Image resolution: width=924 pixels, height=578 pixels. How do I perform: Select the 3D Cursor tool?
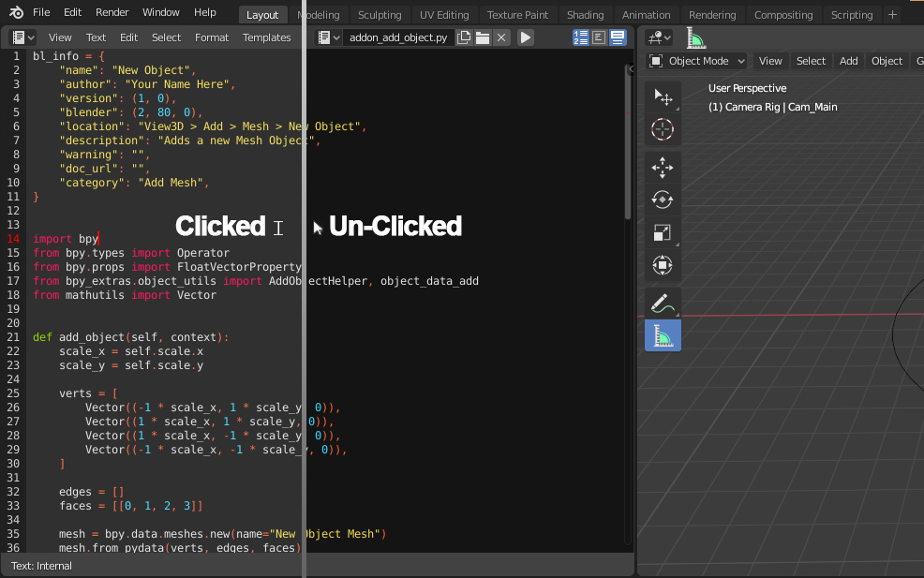click(663, 129)
